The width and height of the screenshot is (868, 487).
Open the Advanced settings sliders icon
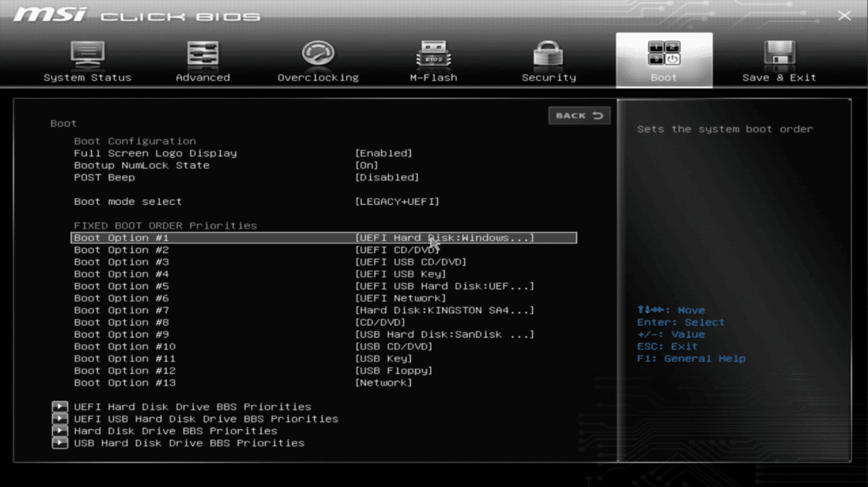click(202, 54)
